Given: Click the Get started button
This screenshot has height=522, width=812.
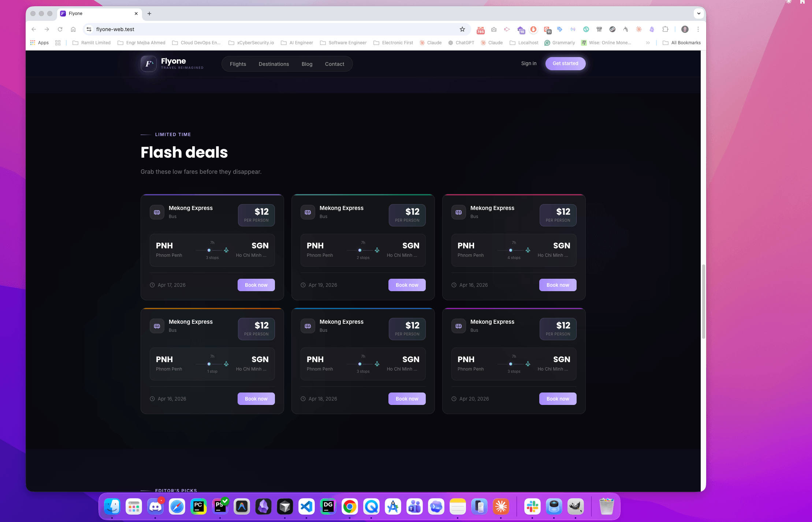Looking at the screenshot, I should 565,63.
